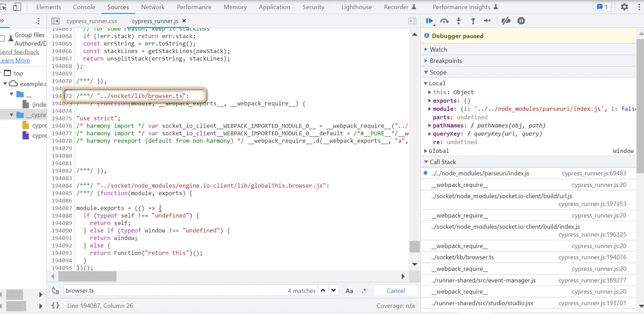This screenshot has height=314, width=644.
Task: Step into next function call
Action: [459, 21]
